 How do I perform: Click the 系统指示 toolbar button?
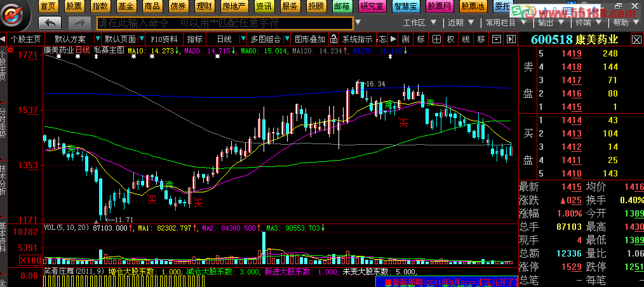click(357, 39)
